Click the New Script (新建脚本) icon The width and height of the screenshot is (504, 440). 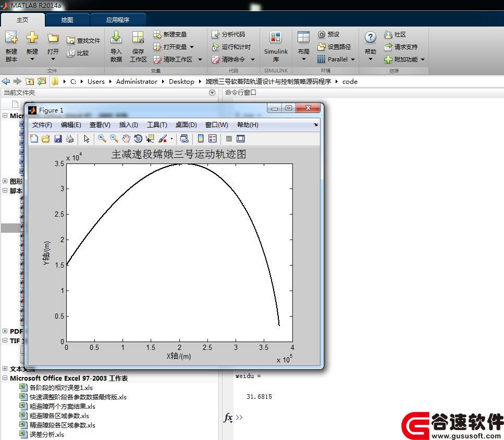tap(11, 37)
